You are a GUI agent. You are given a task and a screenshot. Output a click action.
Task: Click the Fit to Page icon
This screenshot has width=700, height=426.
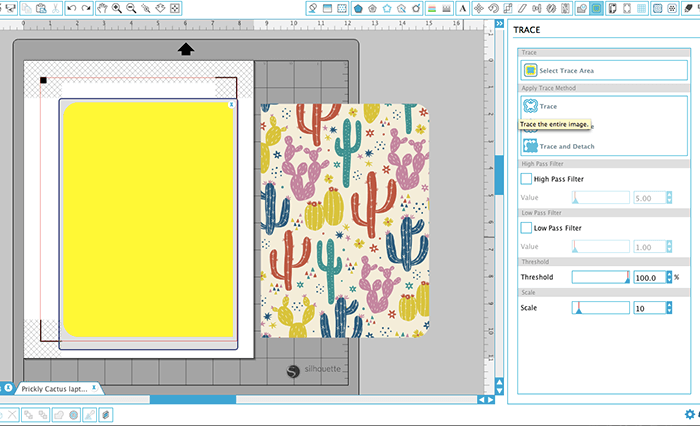tap(175, 8)
